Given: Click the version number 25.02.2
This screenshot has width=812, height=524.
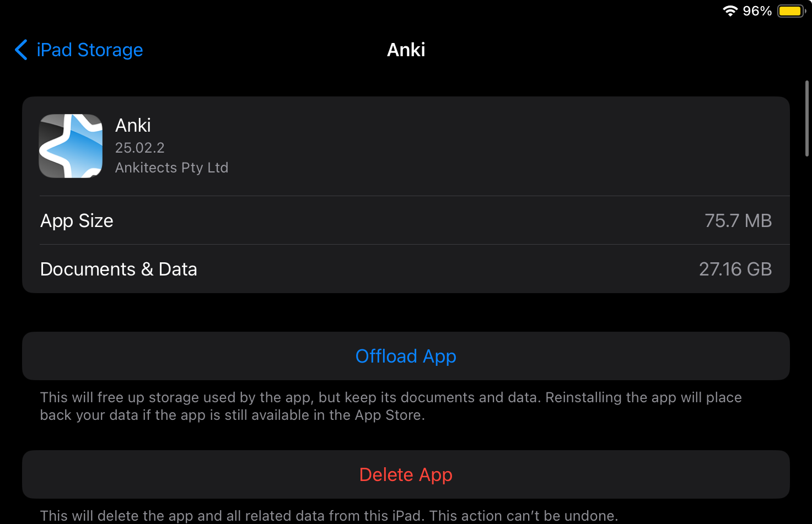Looking at the screenshot, I should (139, 148).
